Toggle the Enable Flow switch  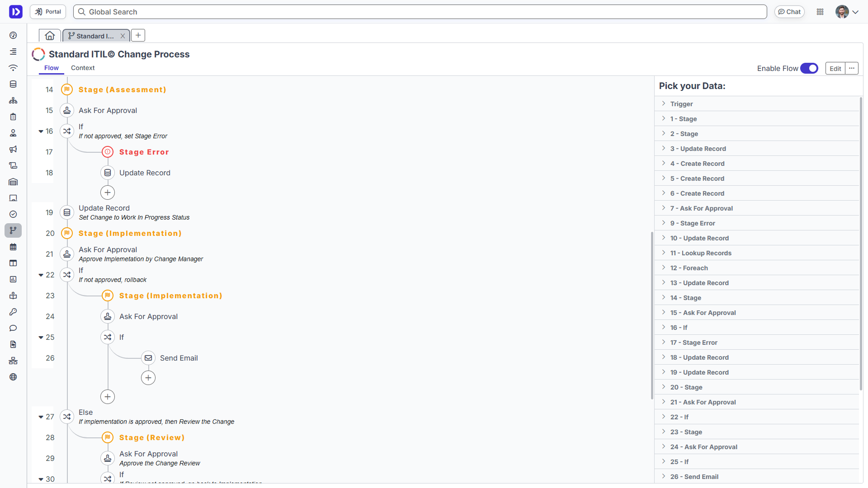(x=809, y=68)
